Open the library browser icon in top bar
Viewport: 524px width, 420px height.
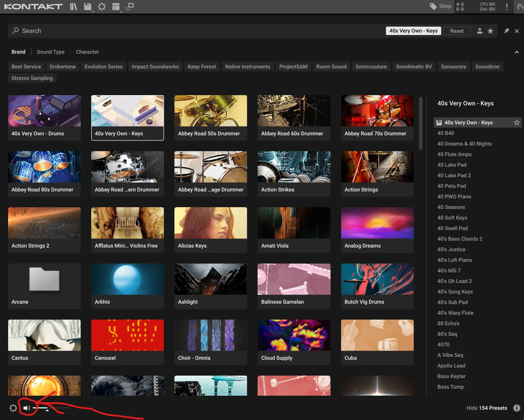73,7
